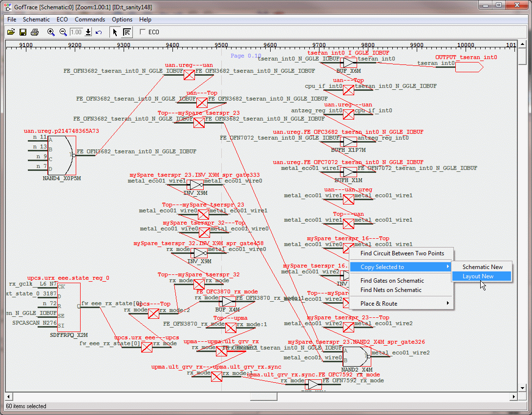Zoom out with the magnifier minus icon

(63, 32)
